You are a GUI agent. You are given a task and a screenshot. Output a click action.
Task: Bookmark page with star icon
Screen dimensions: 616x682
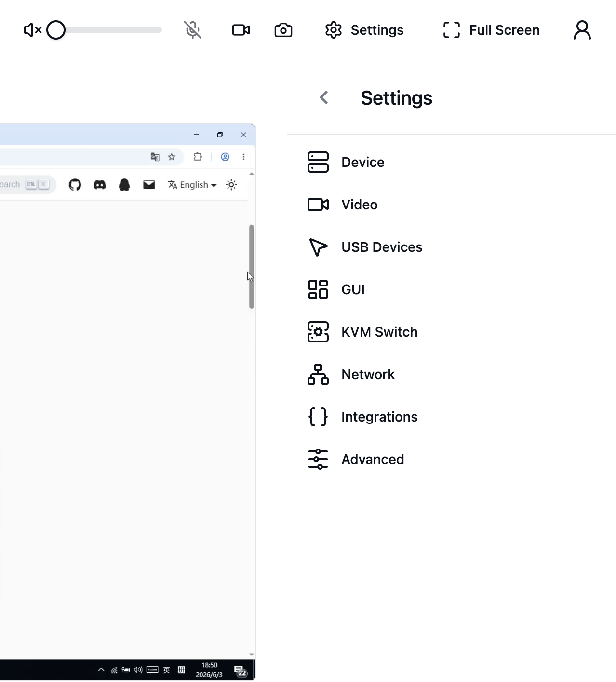(x=172, y=157)
